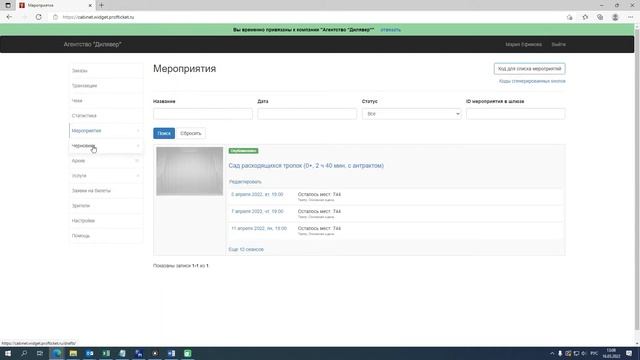Image resolution: width=640 pixels, height=360 pixels.
Task: Open the browser collections icon
Action: click(600, 17)
